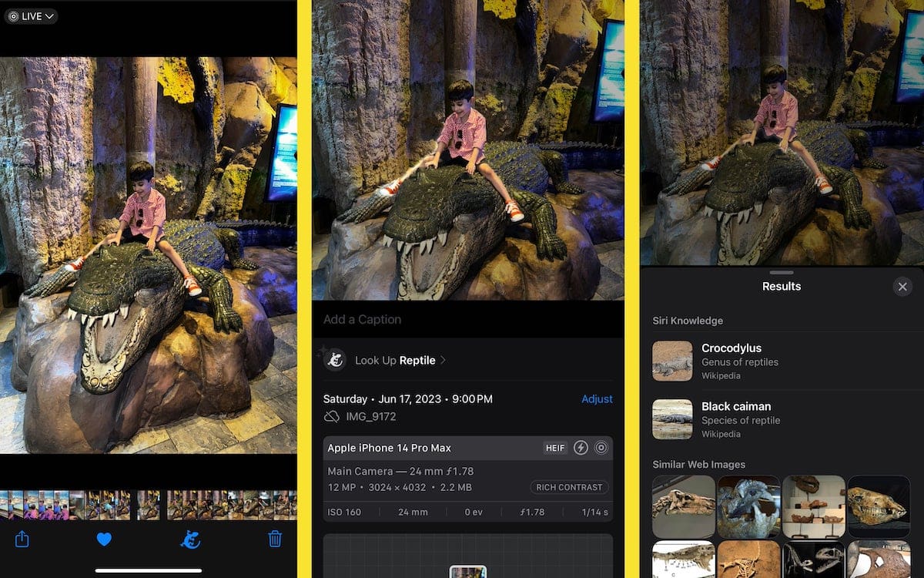This screenshot has width=924, height=578.
Task: Close the Results panel
Action: point(902,287)
